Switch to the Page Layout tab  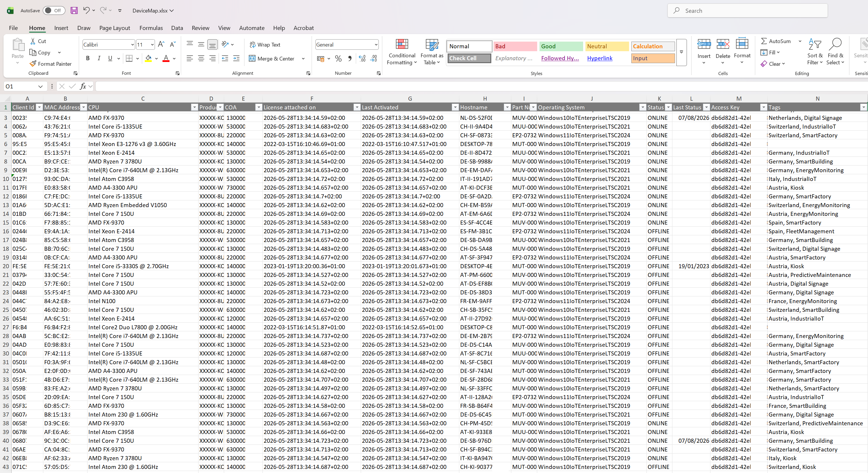pos(115,28)
